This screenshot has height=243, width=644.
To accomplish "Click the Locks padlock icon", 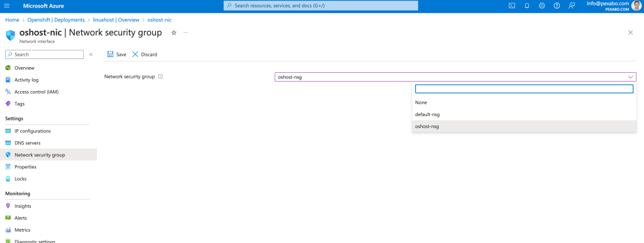I will pos(8,179).
